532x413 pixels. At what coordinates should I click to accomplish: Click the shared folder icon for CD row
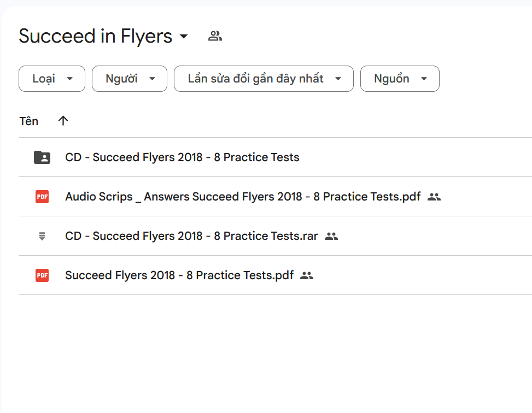[42, 157]
